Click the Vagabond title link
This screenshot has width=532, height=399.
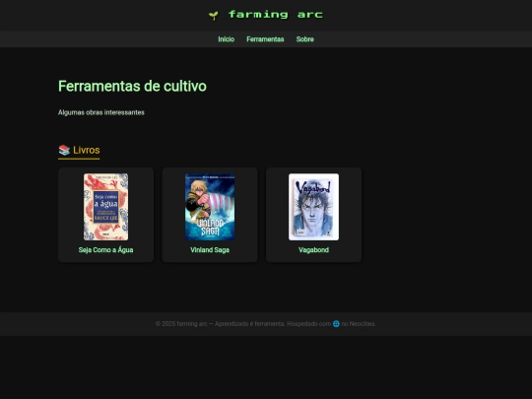click(313, 250)
